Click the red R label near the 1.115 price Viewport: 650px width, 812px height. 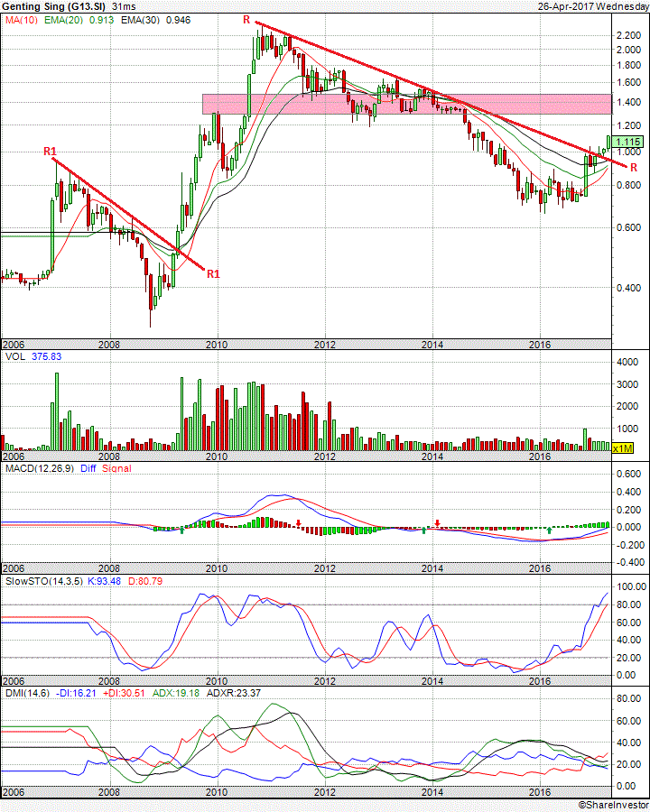[634, 168]
